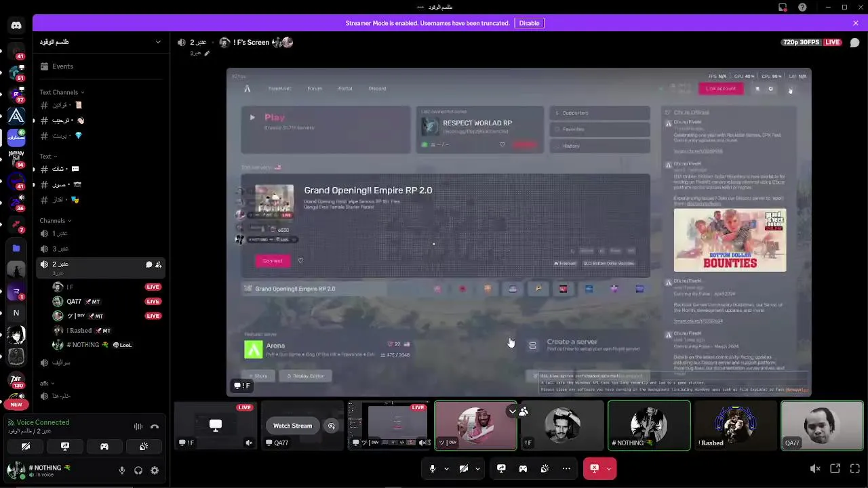Deafen with headphones icon in user panel
Image resolution: width=868 pixels, height=488 pixels.
(x=138, y=470)
